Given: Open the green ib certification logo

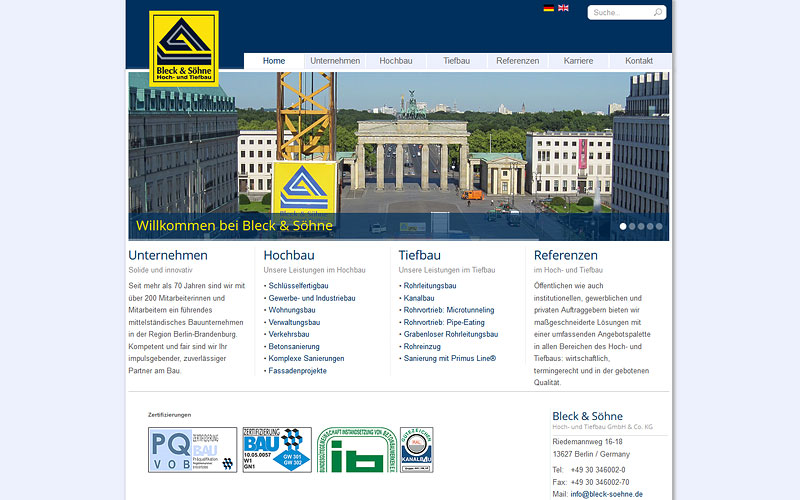Looking at the screenshot, I should click(x=357, y=450).
